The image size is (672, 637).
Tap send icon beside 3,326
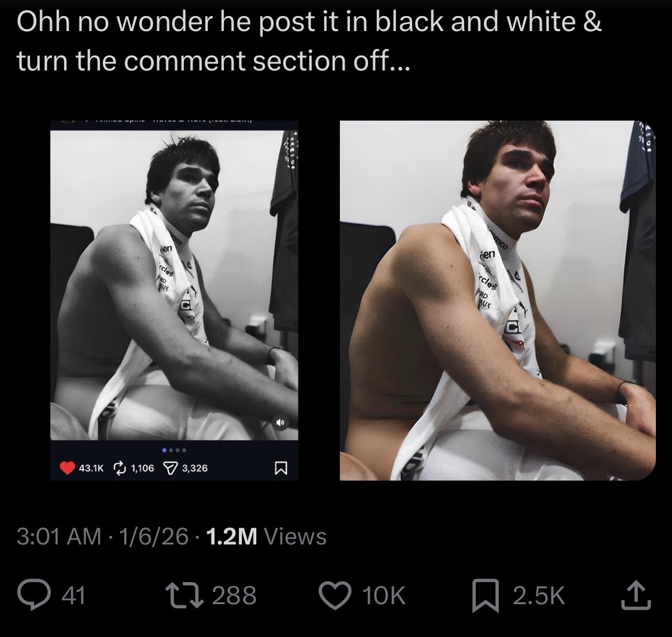171,468
